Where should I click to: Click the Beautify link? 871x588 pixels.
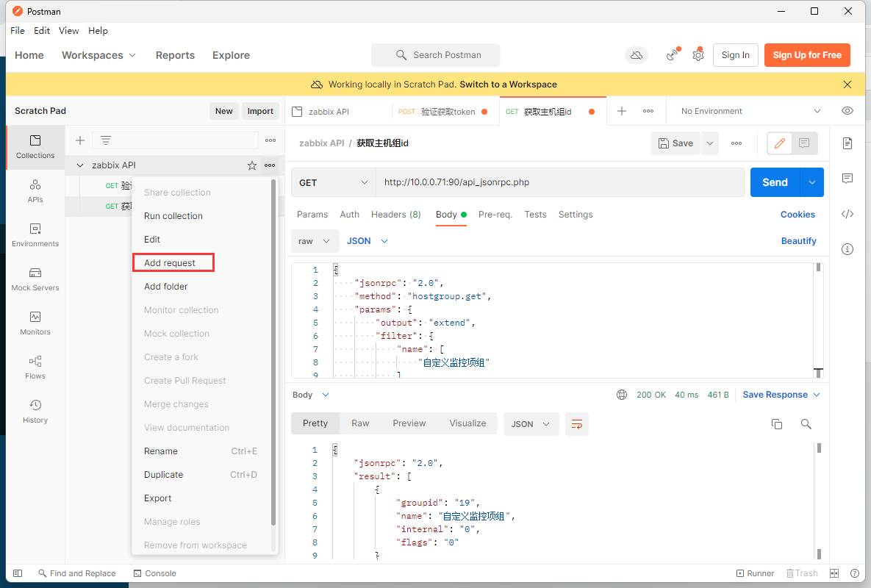[x=799, y=241]
